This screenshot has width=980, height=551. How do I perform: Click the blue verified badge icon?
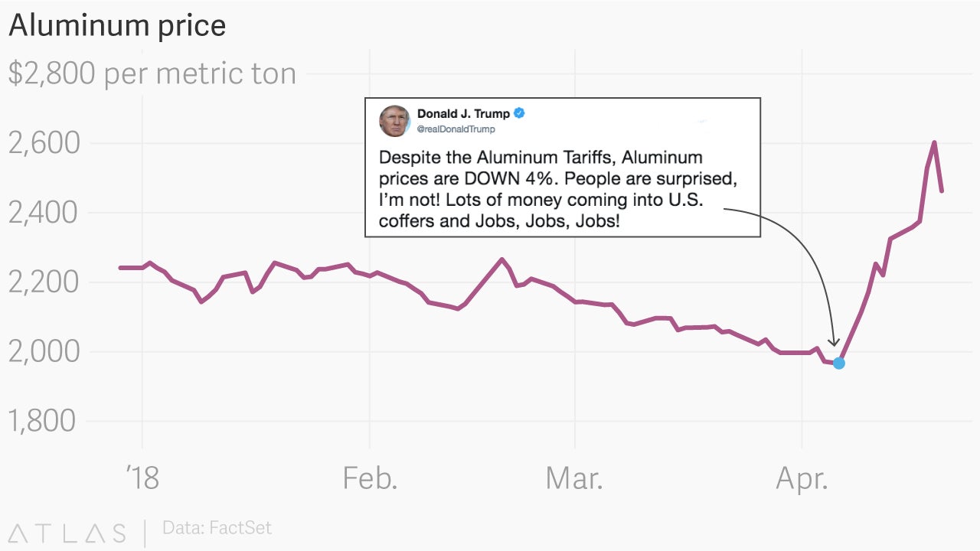point(519,113)
